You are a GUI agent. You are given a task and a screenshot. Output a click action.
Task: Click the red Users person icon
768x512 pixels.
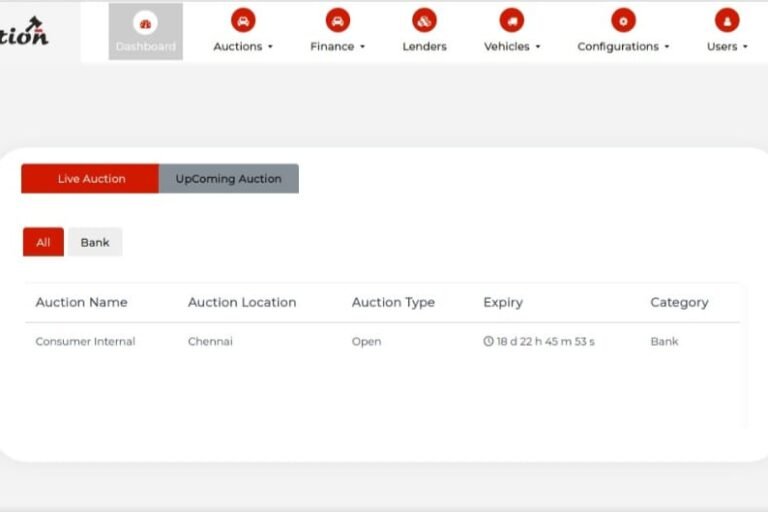coord(727,20)
